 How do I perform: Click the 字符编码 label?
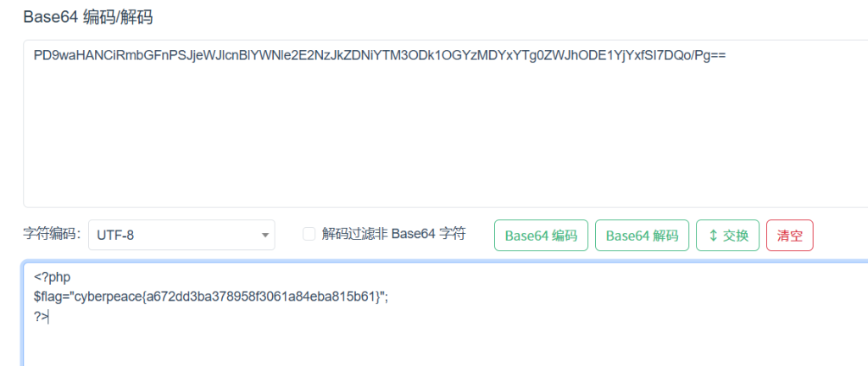click(52, 235)
